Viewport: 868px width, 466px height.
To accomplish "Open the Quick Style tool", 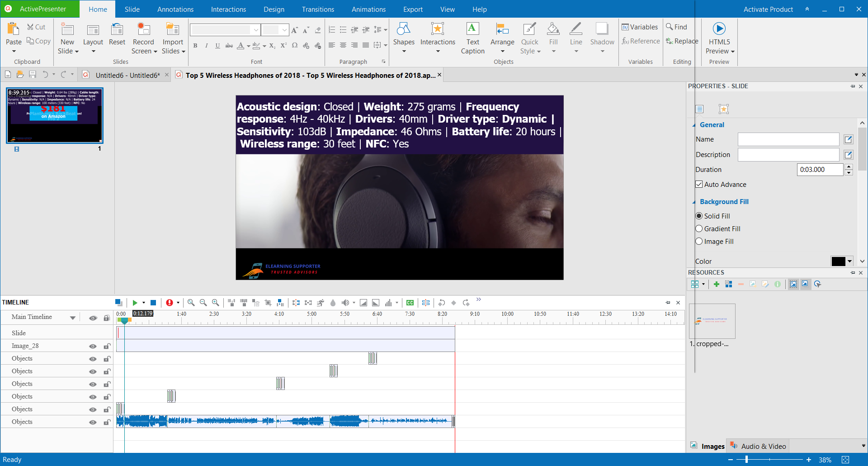I will point(529,38).
